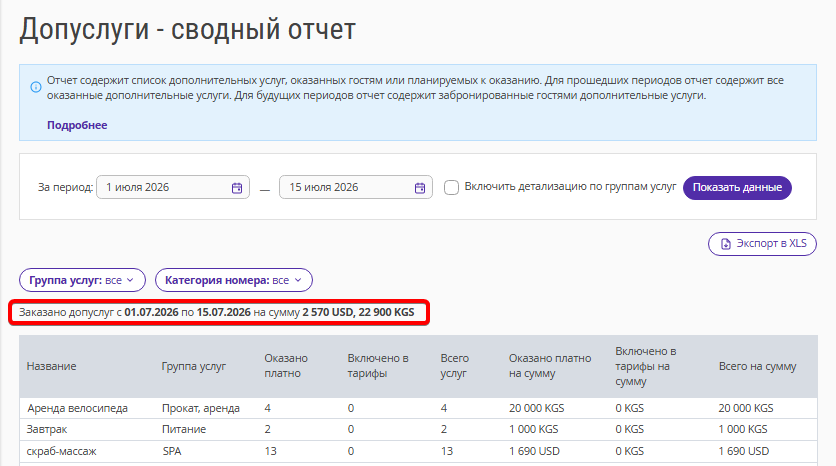Click the '1 000 KGS' total for Завтрак
This screenshot has width=836, height=466.
pos(743,429)
